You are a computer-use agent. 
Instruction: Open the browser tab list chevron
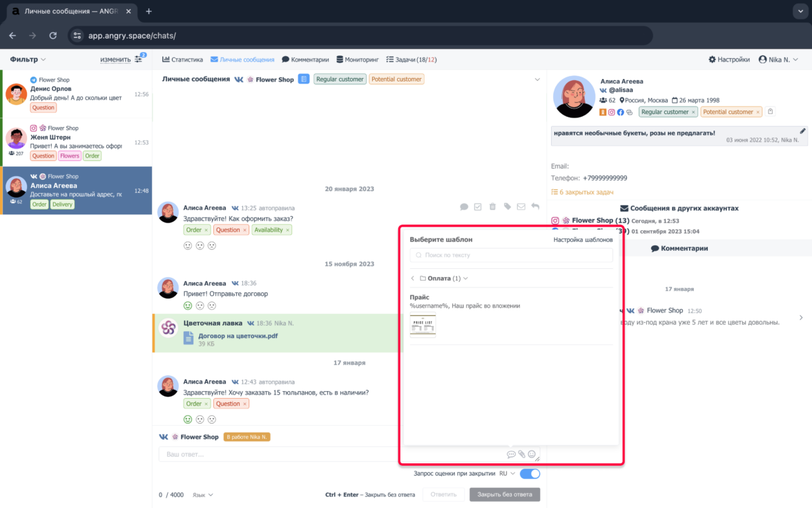[801, 11]
